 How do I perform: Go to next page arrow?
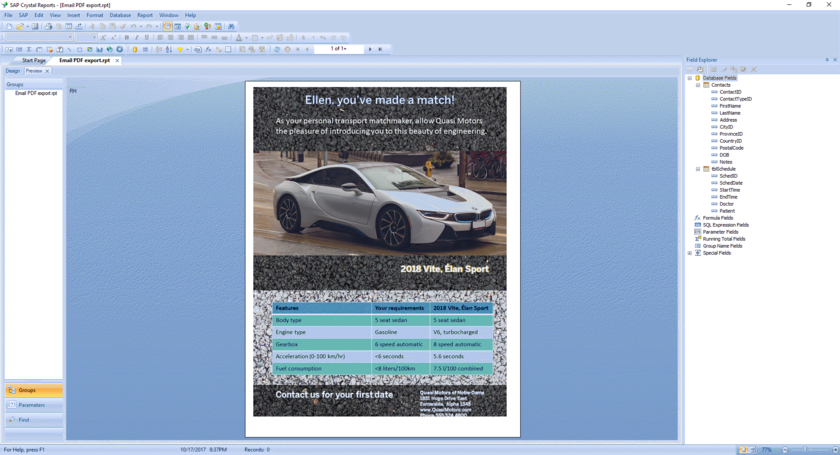click(x=370, y=49)
